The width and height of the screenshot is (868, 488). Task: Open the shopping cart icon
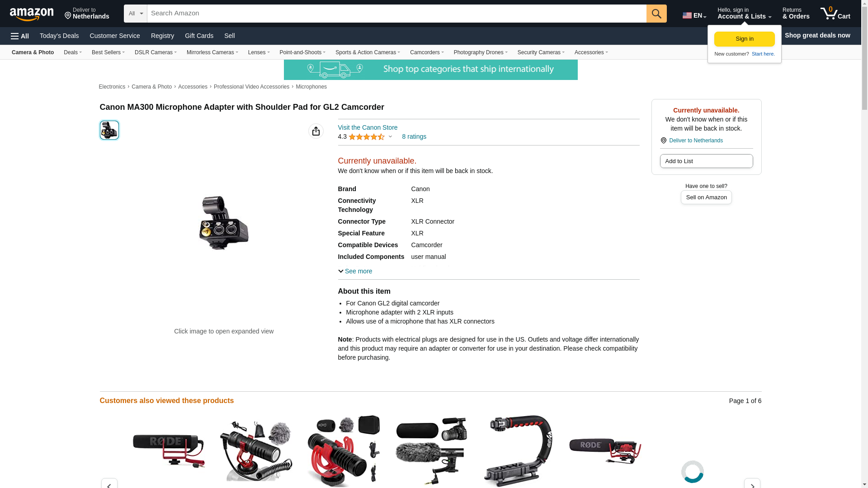(x=835, y=14)
